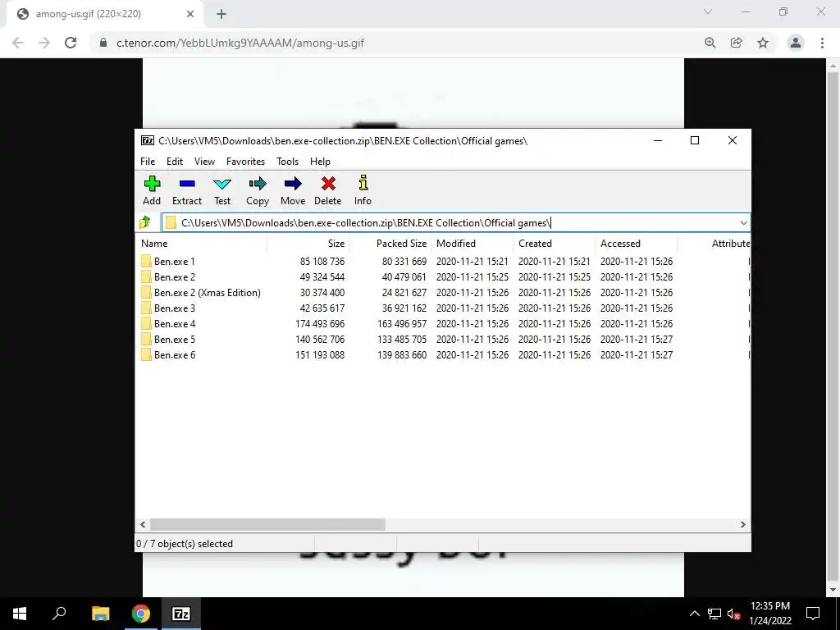Select the Ben.exe 5 folder name

click(x=175, y=339)
